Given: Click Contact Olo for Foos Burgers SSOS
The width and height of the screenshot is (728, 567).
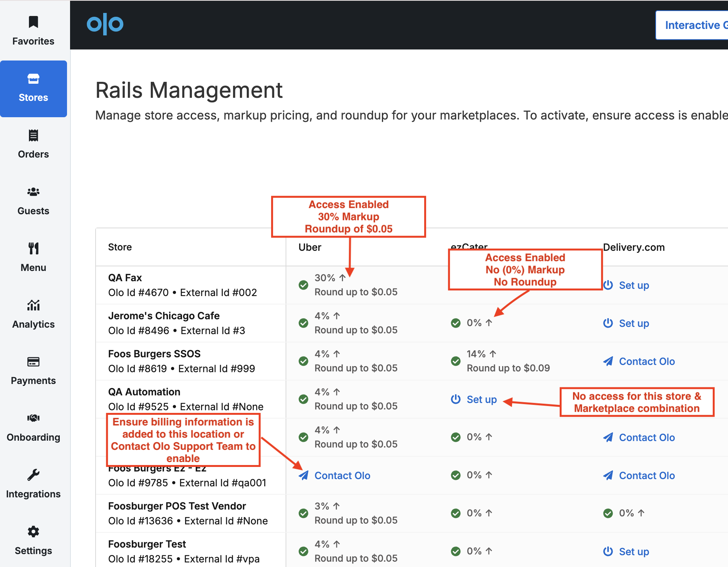Looking at the screenshot, I should coord(647,361).
